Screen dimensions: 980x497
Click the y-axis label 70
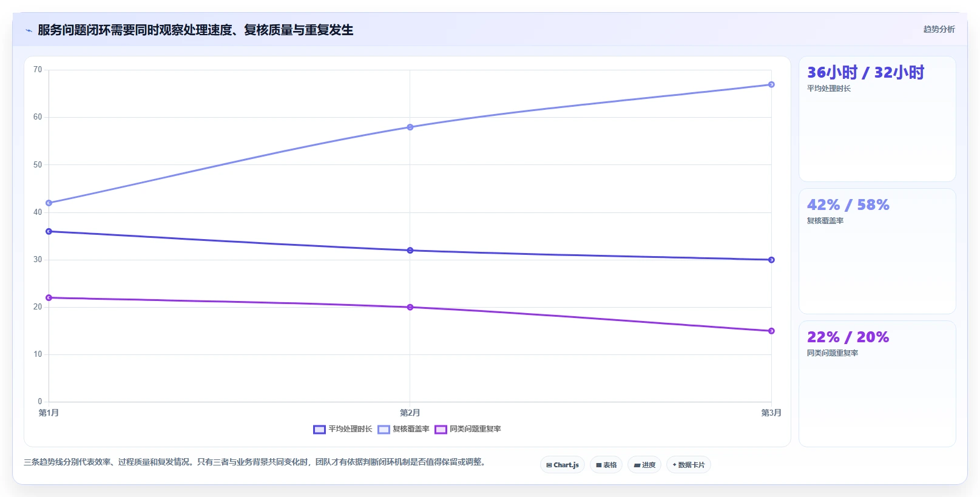point(38,70)
